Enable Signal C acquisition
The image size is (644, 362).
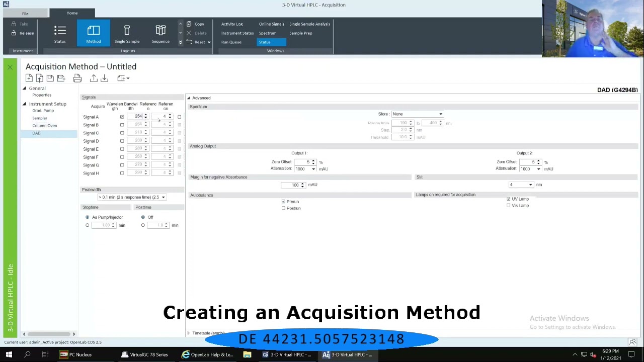122,133
